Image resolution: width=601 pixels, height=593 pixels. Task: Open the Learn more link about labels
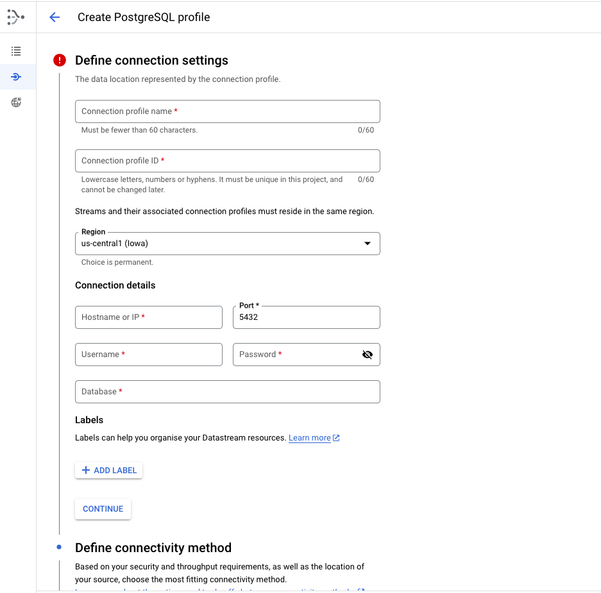click(x=310, y=438)
